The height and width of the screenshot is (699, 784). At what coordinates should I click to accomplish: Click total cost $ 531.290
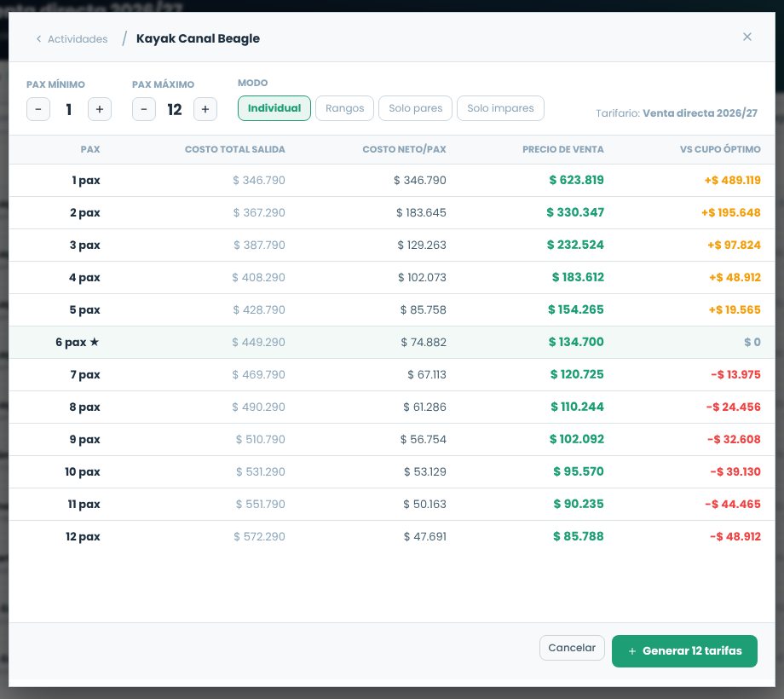click(261, 472)
